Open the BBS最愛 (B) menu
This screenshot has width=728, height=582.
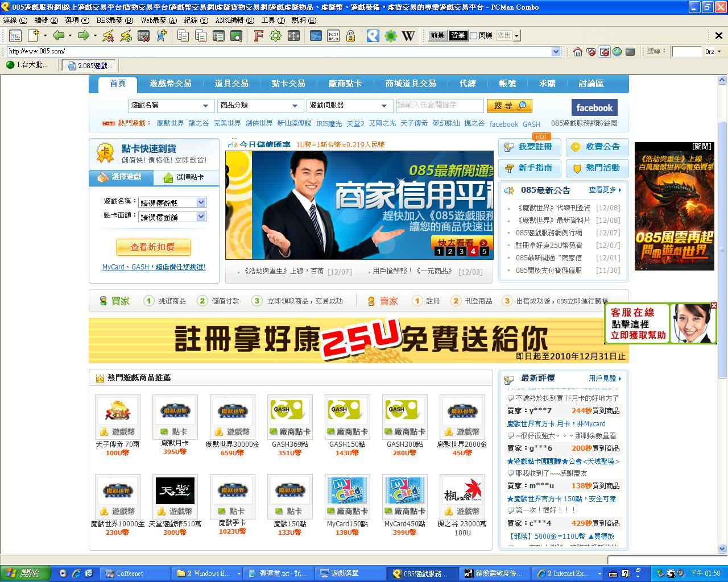114,20
